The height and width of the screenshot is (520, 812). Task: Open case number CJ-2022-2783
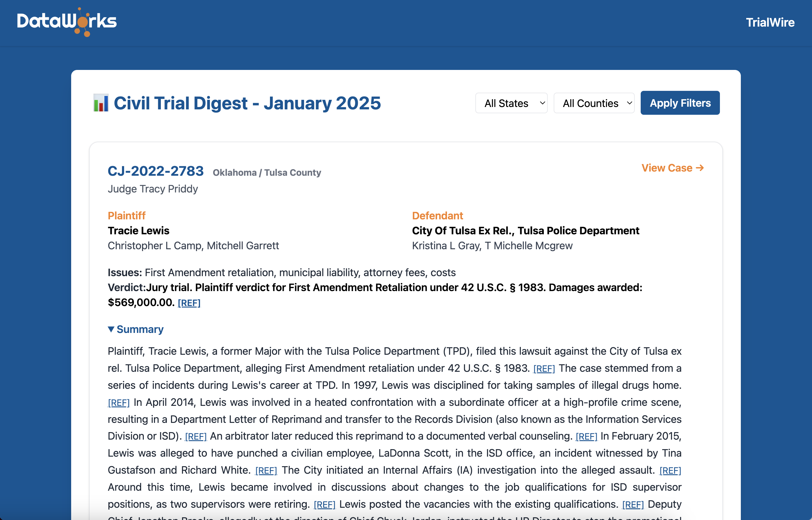tap(156, 171)
